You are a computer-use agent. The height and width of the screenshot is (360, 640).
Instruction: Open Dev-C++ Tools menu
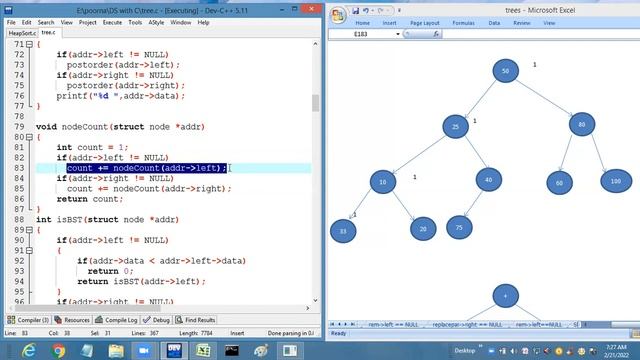(135, 22)
